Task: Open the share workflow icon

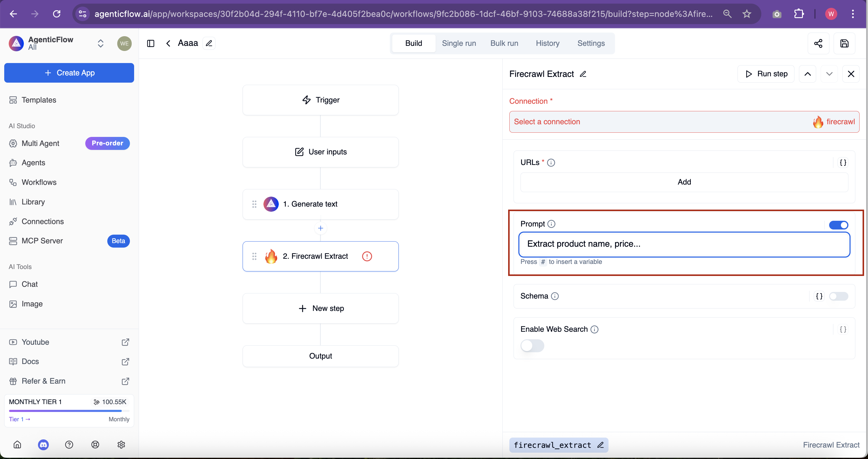Action: pyautogui.click(x=818, y=43)
